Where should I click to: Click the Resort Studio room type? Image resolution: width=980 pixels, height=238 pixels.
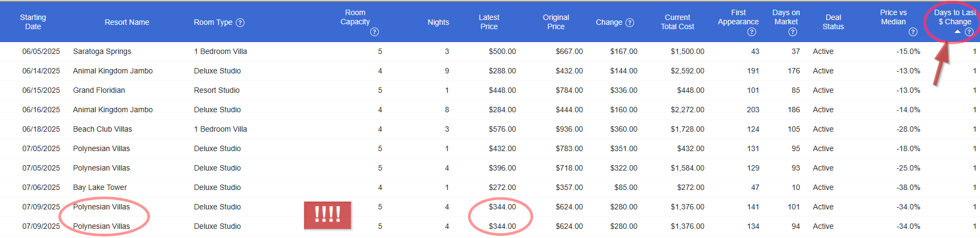click(x=217, y=91)
